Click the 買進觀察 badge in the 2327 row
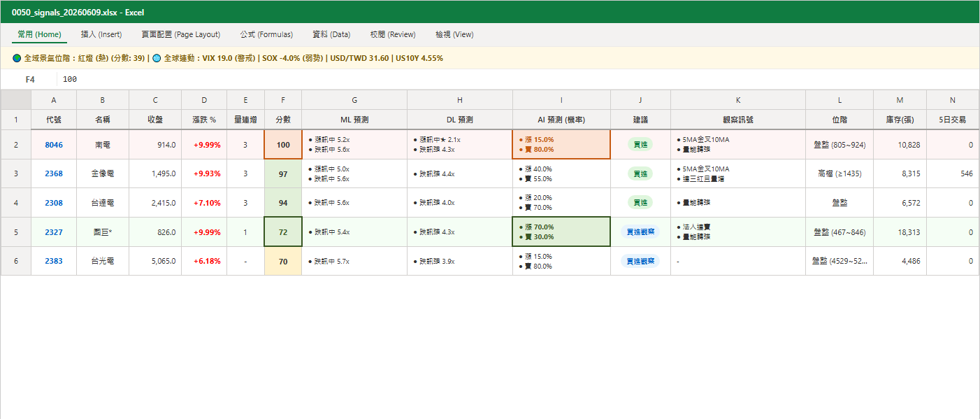 [640, 232]
